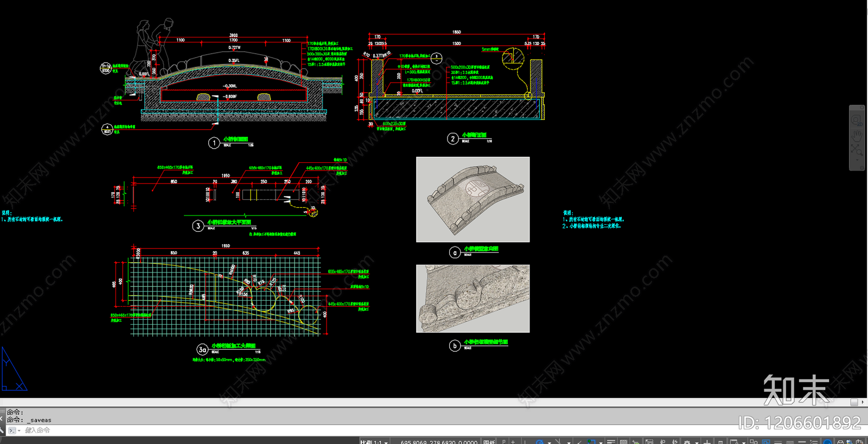The width and height of the screenshot is (868, 444).
Task: Select the bridge railing detail image
Action: click(473, 299)
